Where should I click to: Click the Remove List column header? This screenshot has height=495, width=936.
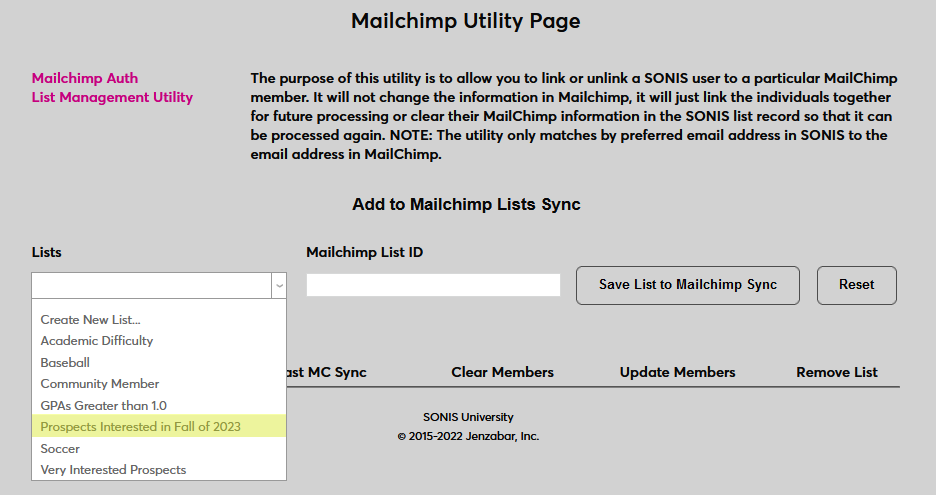click(x=836, y=373)
